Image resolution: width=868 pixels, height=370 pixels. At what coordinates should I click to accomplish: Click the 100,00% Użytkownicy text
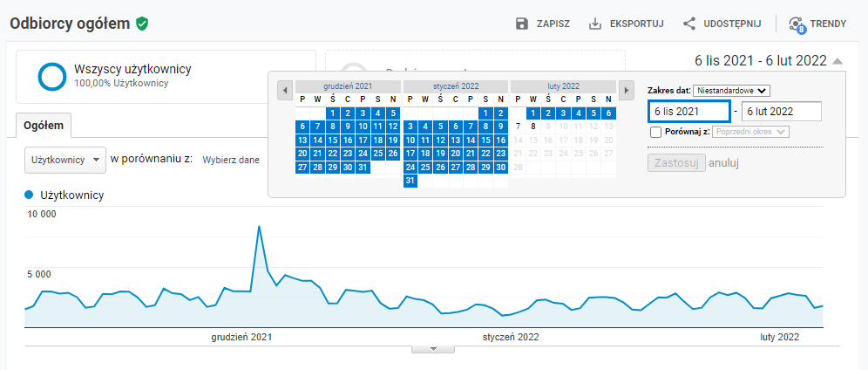coord(121,84)
